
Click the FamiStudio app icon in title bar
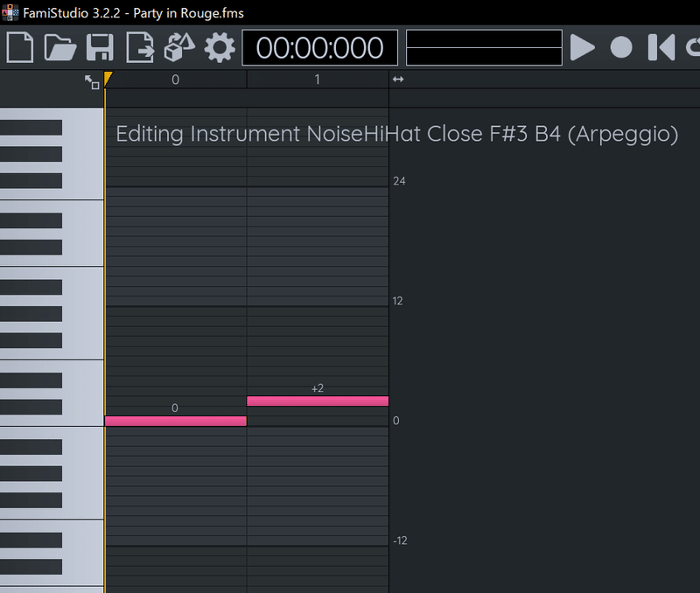[x=10, y=13]
